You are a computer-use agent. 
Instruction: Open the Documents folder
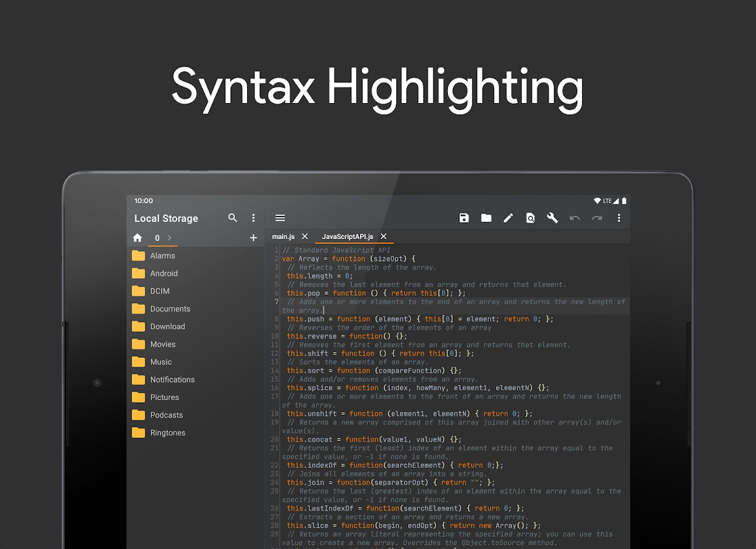[x=170, y=309]
